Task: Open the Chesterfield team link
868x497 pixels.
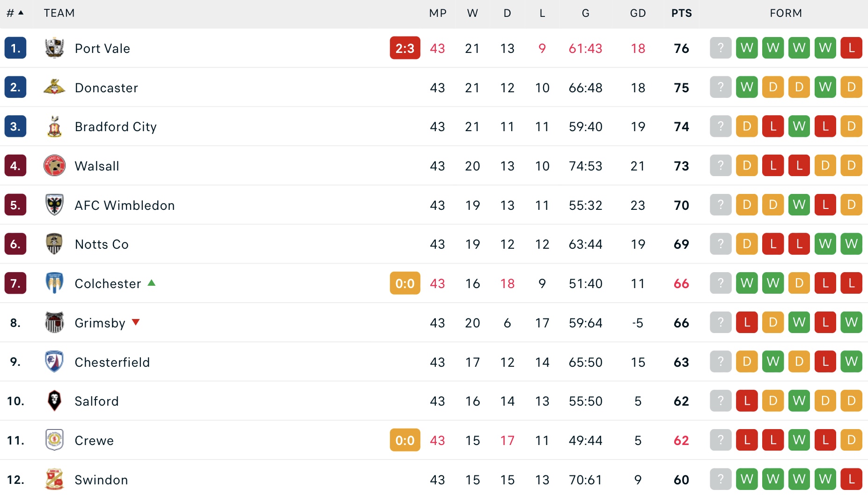Action: point(112,362)
